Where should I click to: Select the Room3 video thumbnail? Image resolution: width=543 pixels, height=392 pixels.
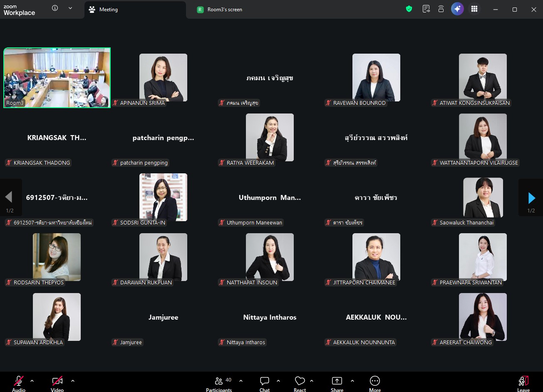pos(57,78)
